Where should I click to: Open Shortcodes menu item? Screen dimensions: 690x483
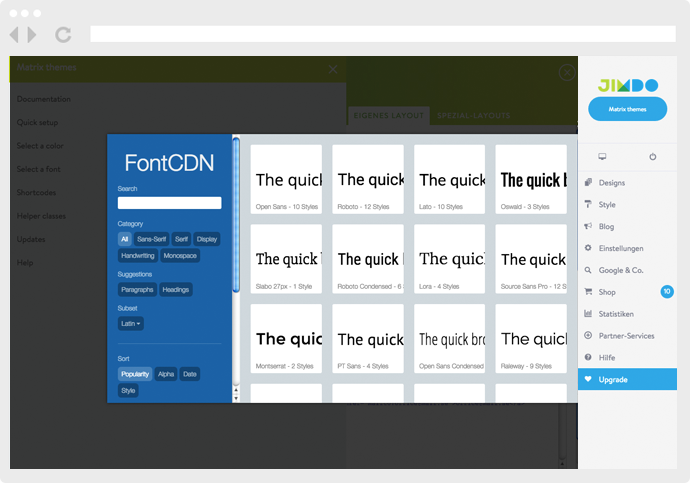point(36,192)
